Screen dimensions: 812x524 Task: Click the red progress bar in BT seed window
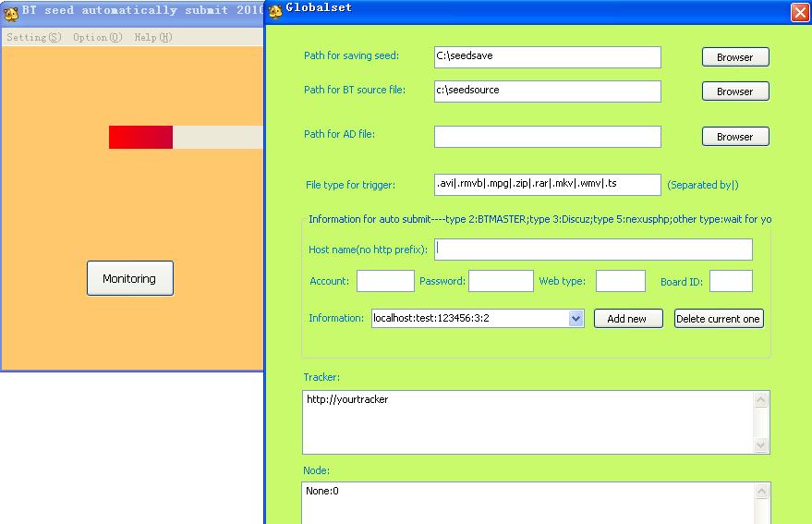(140, 138)
